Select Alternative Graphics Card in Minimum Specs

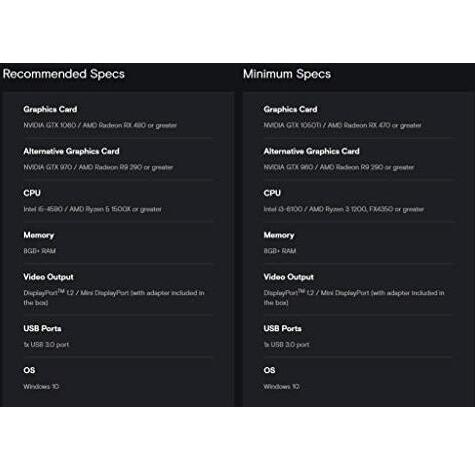point(311,151)
